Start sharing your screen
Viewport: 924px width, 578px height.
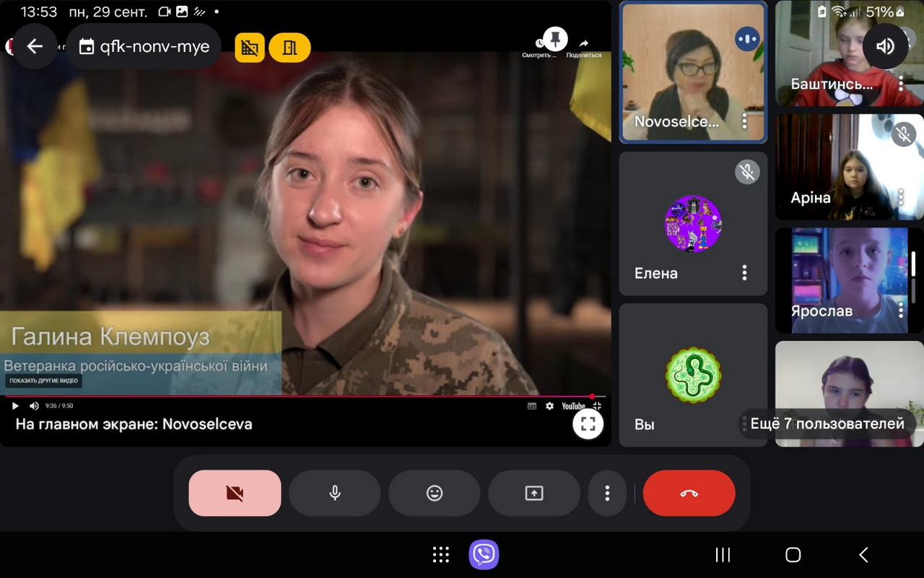[533, 493]
